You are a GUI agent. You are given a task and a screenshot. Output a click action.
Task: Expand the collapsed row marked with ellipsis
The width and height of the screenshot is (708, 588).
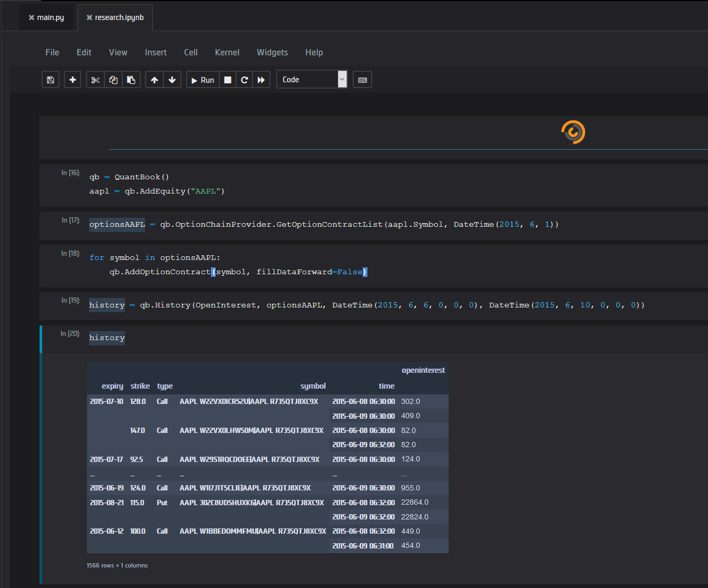[x=404, y=474]
